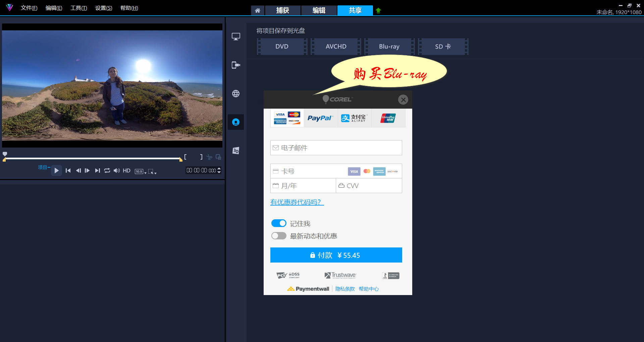
Task: Open the 编辑(E) menu in menu bar
Action: pyautogui.click(x=54, y=8)
